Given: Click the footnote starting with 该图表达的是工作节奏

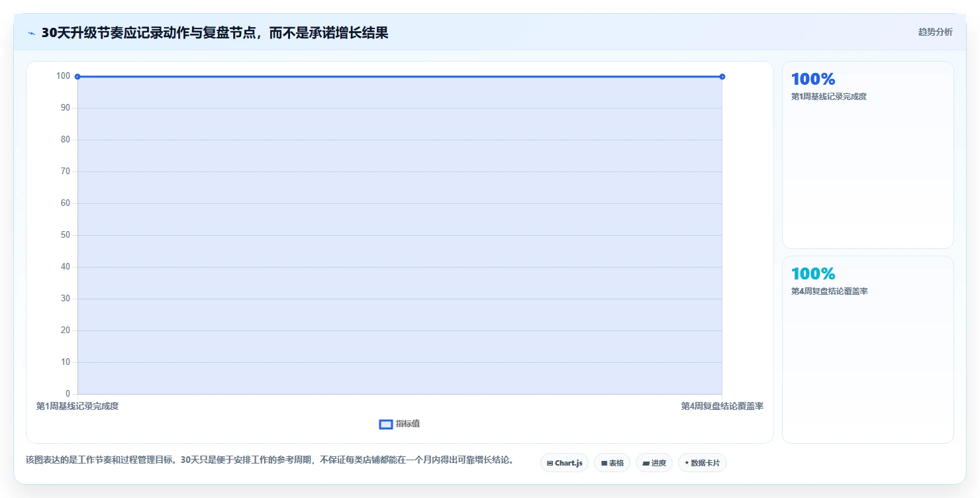Looking at the screenshot, I should coord(269,460).
